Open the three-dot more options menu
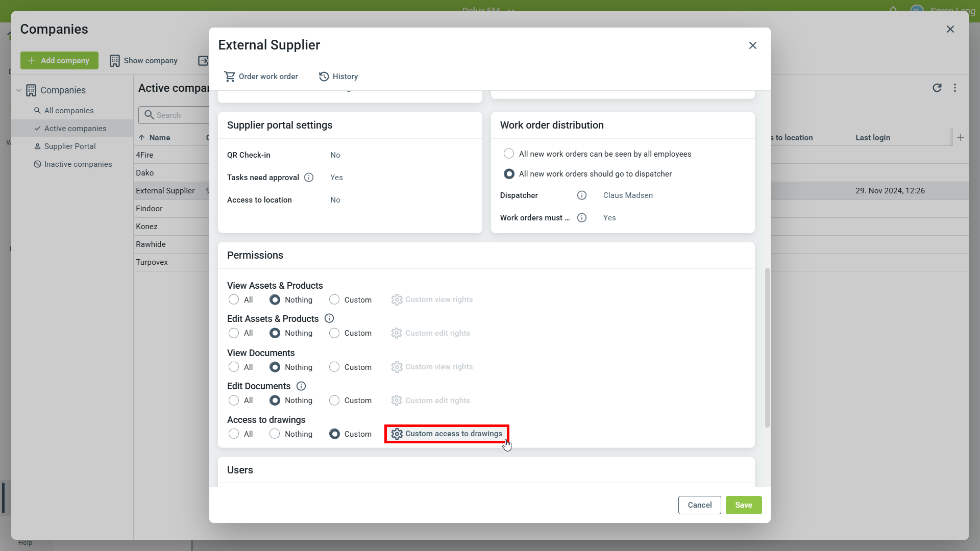The width and height of the screenshot is (980, 551). 955,88
